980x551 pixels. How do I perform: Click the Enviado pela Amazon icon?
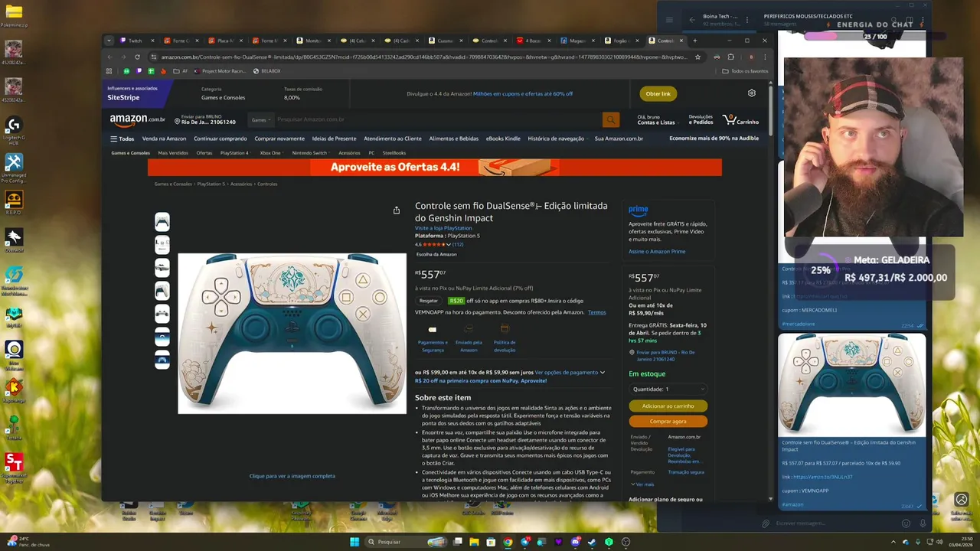469,329
